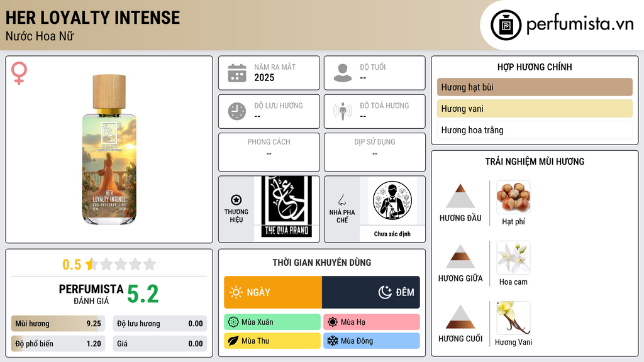Click the sillage icon for Độ toả hương
644x362 pixels.
tap(343, 111)
